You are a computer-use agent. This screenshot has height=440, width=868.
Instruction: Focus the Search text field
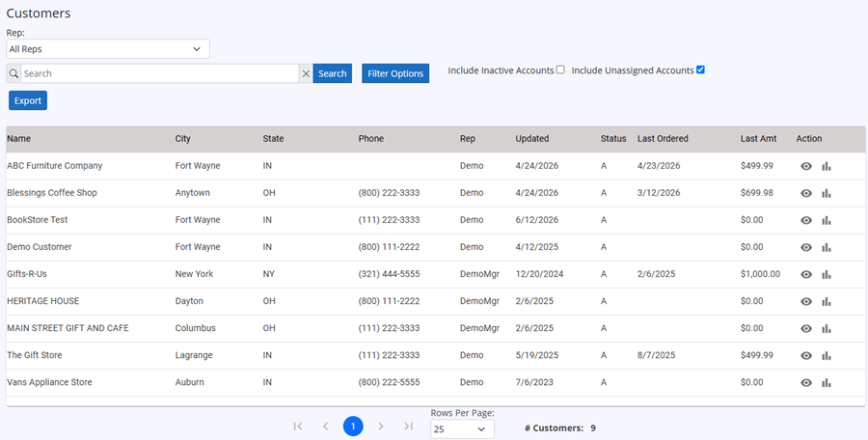(x=160, y=73)
